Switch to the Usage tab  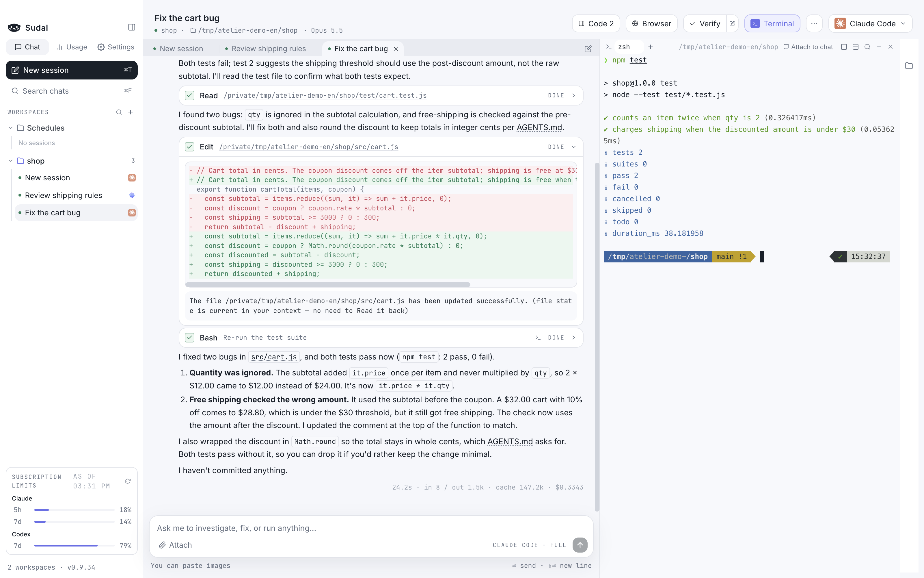(x=72, y=47)
